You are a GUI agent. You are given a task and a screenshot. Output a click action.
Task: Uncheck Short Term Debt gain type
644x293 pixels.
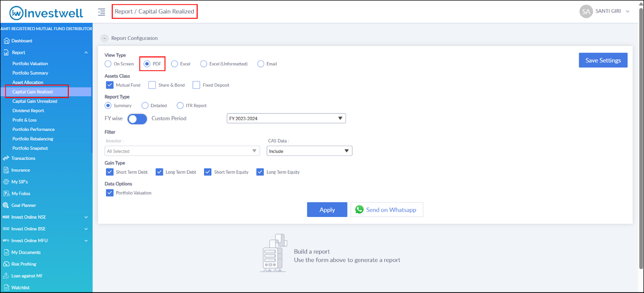[x=109, y=172]
